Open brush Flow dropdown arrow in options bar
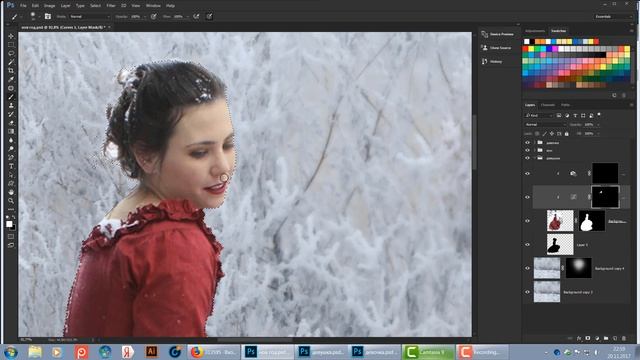Viewport: 640px width, 360px height. 187,17
